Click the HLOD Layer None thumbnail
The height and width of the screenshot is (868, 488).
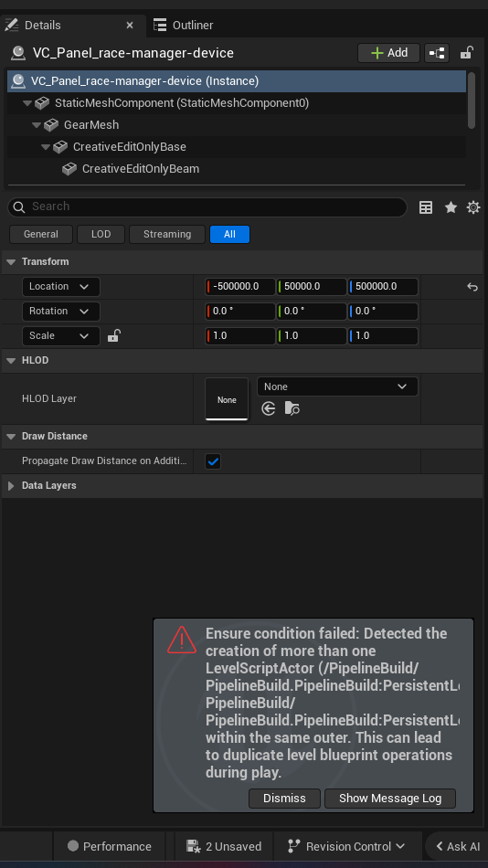[227, 398]
